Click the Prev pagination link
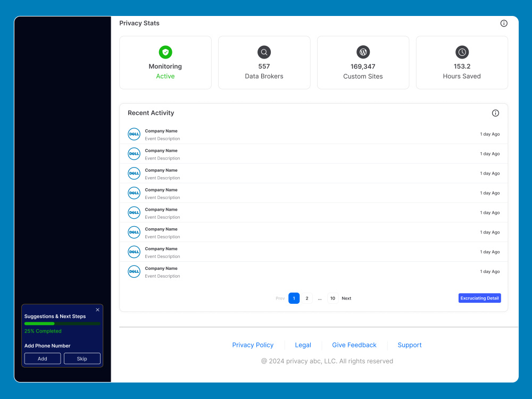The height and width of the screenshot is (399, 532). pyautogui.click(x=280, y=298)
